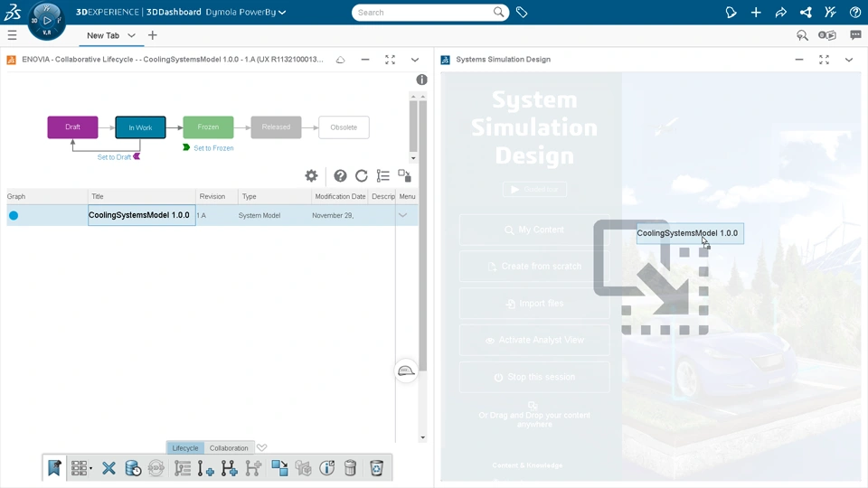
Task: Click the ENOVIA widget outer scrollbar
Action: tap(423, 236)
